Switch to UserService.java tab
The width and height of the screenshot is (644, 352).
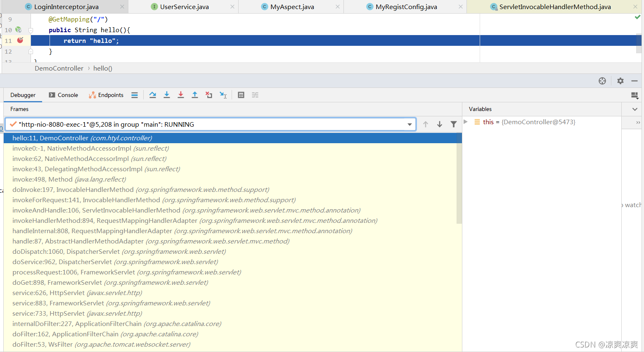tap(184, 7)
